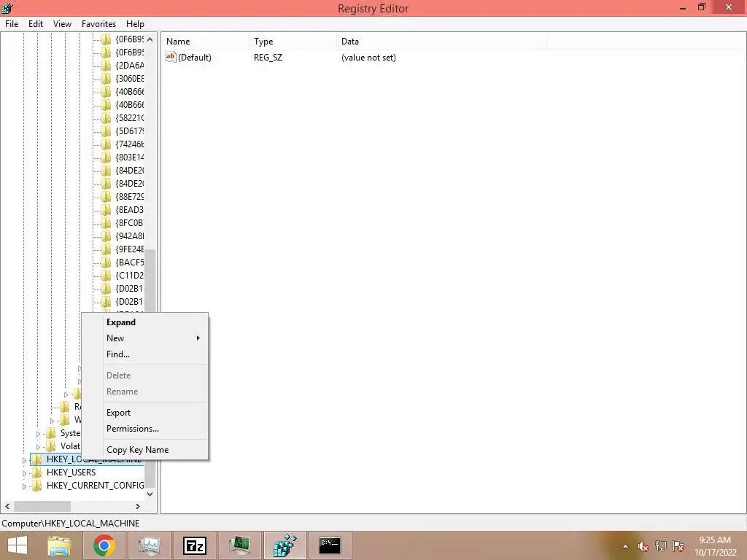The width and height of the screenshot is (747, 560).
Task: Open 7-Zip from the taskbar
Action: tap(195, 545)
